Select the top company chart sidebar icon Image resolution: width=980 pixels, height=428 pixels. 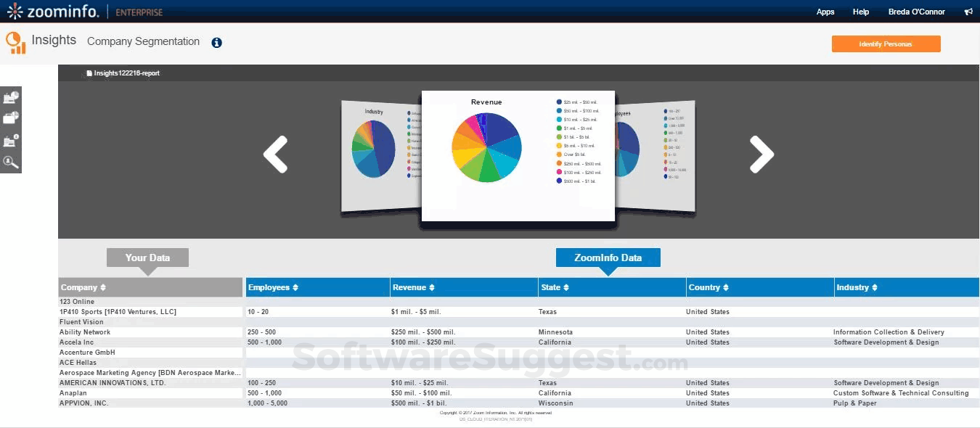pyautogui.click(x=11, y=96)
